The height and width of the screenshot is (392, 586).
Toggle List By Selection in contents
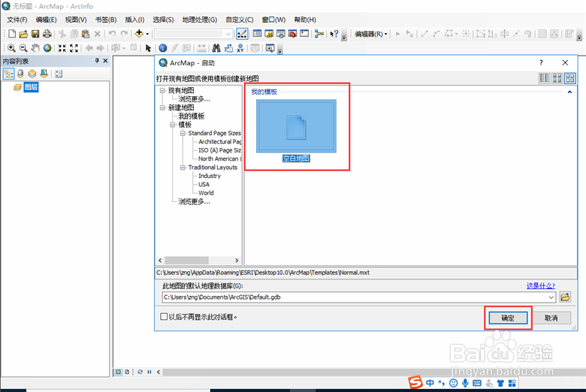tap(44, 74)
